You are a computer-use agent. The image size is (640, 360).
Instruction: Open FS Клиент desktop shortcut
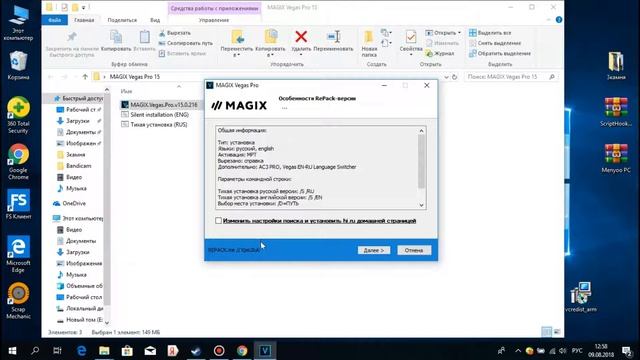(18, 204)
